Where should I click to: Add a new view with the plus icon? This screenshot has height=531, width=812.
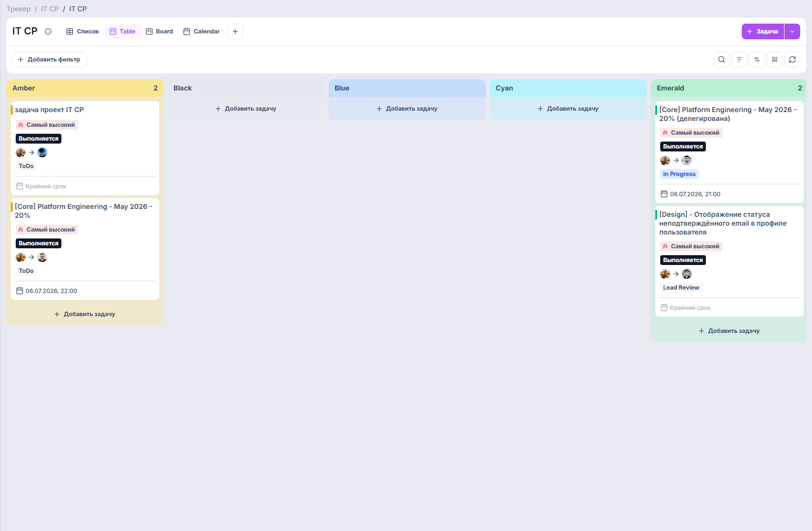pos(235,31)
